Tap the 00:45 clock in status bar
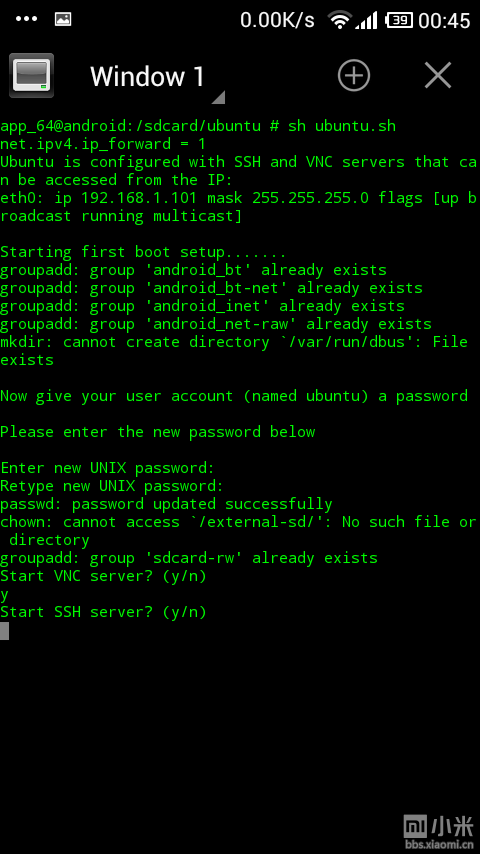 444,21
